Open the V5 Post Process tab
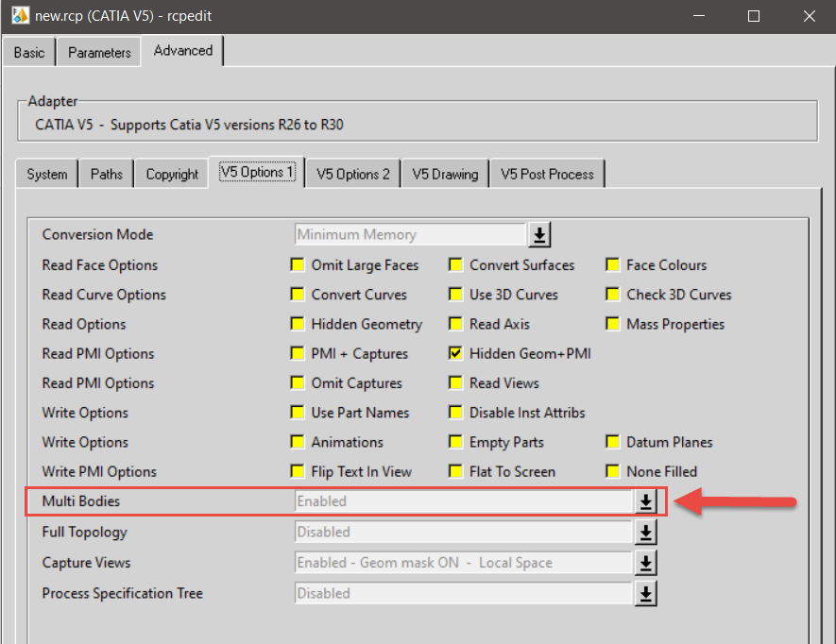Viewport: 836px width, 644px height. pos(547,174)
